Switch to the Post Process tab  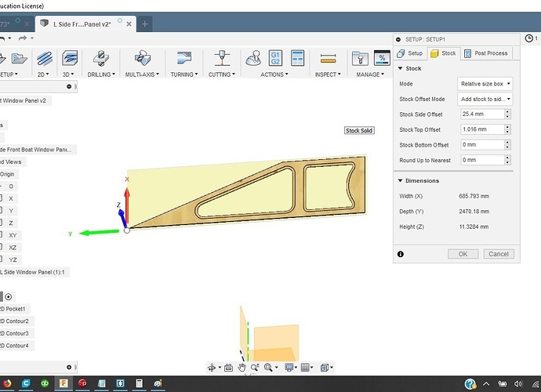(486, 53)
